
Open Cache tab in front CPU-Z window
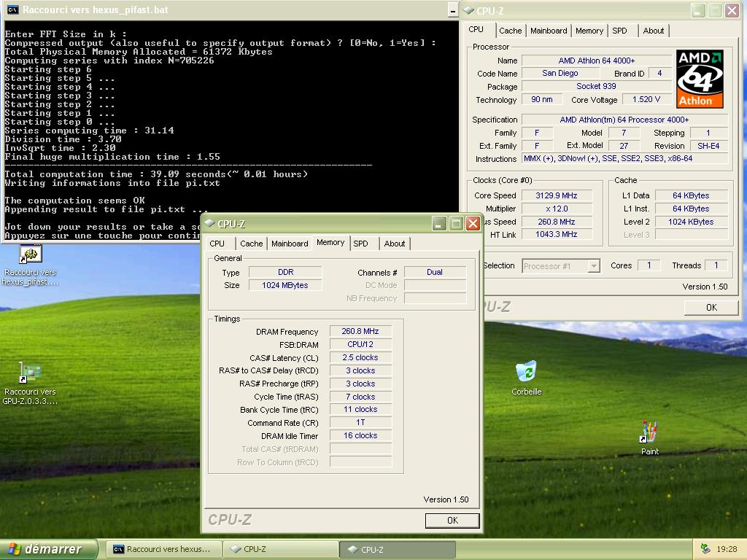[252, 244]
